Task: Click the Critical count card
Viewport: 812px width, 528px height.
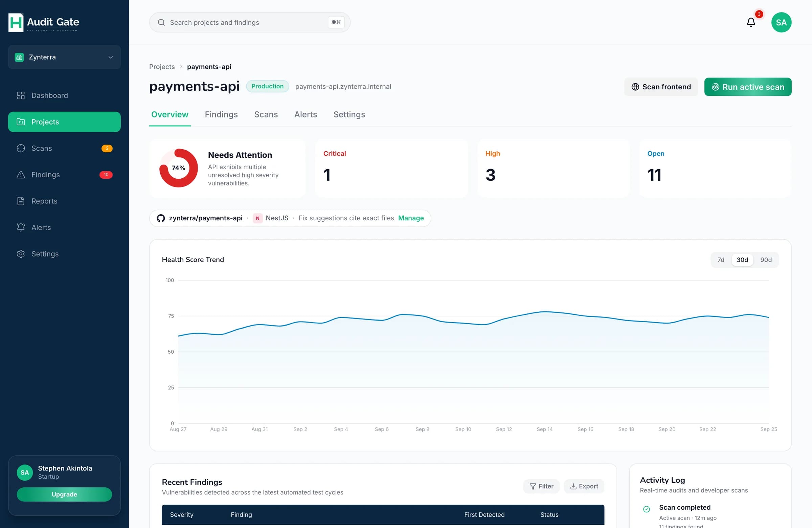Action: [391, 168]
